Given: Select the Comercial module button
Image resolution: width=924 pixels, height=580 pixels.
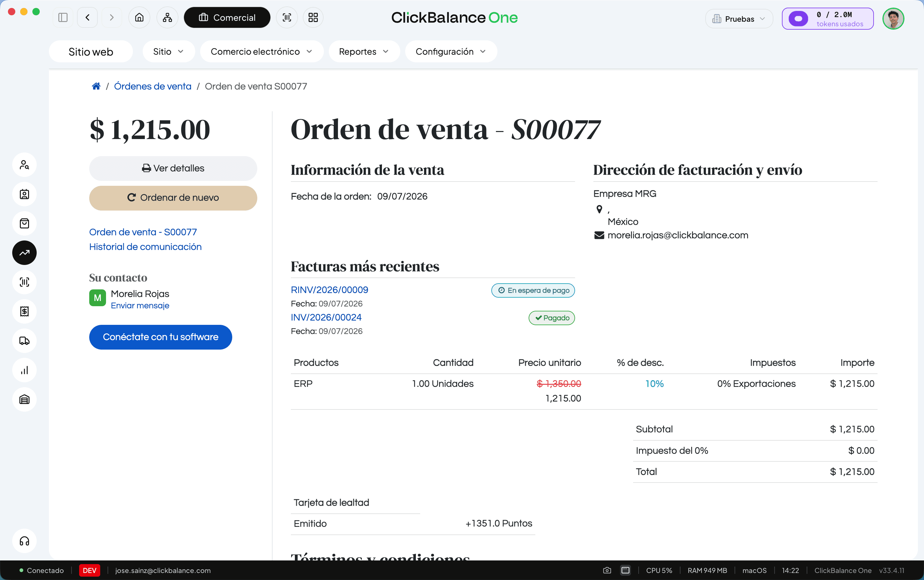Looking at the screenshot, I should click(x=227, y=18).
